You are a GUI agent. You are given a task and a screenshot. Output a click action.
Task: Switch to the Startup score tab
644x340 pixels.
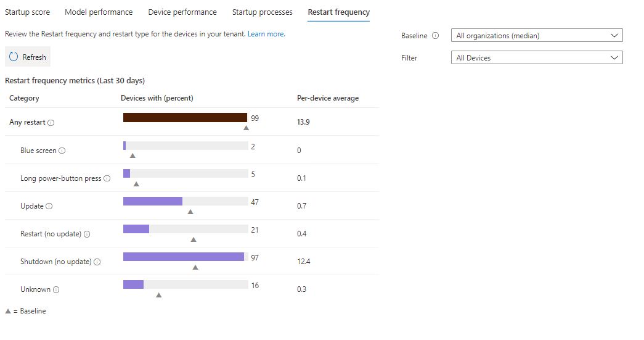point(28,12)
